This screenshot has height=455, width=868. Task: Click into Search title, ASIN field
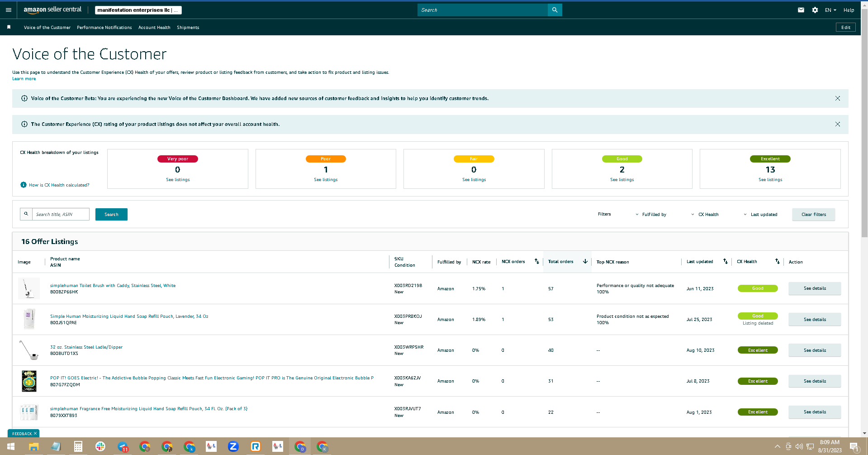tap(61, 214)
